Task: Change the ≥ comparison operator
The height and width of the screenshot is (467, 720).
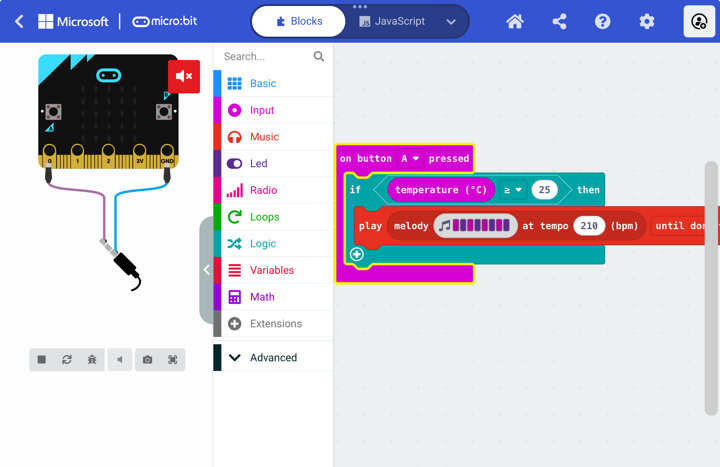Action: (512, 190)
